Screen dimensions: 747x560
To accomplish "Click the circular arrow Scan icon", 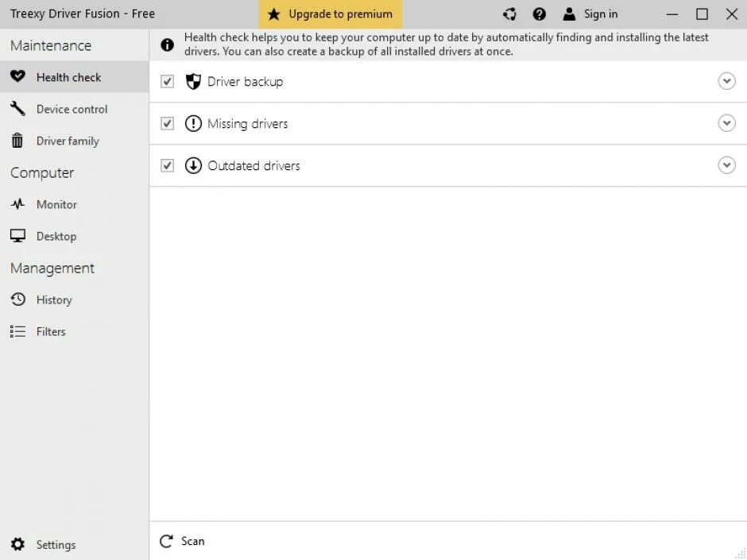I will (x=166, y=541).
